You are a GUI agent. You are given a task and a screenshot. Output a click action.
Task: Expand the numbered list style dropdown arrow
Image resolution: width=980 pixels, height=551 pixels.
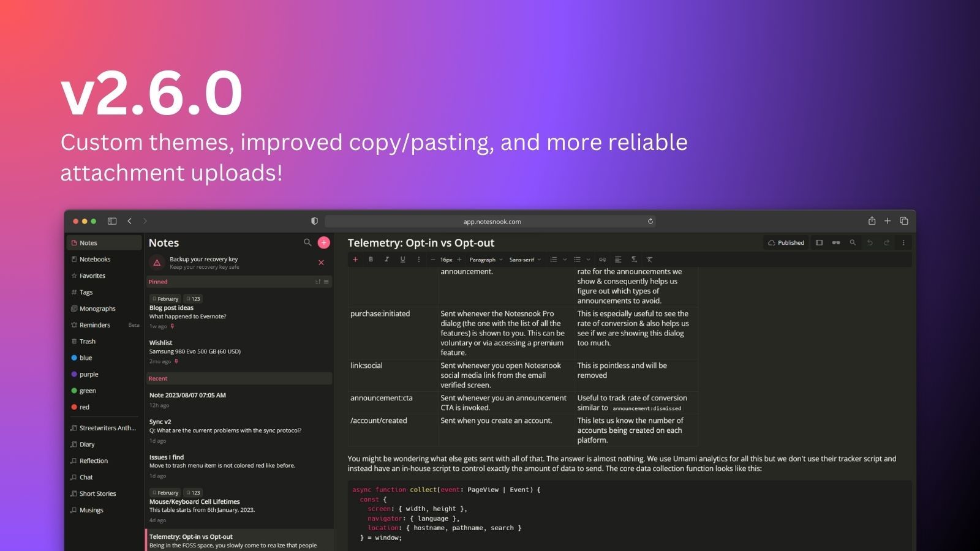coord(565,260)
